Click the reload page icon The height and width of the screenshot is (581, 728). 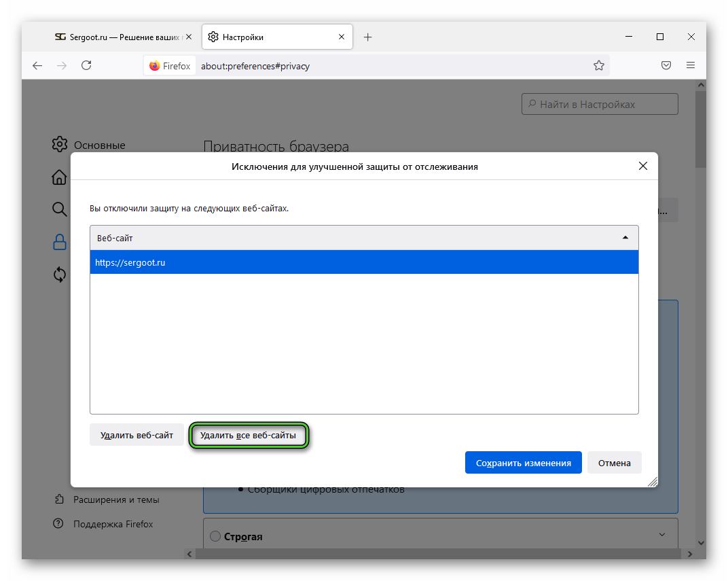pos(86,65)
